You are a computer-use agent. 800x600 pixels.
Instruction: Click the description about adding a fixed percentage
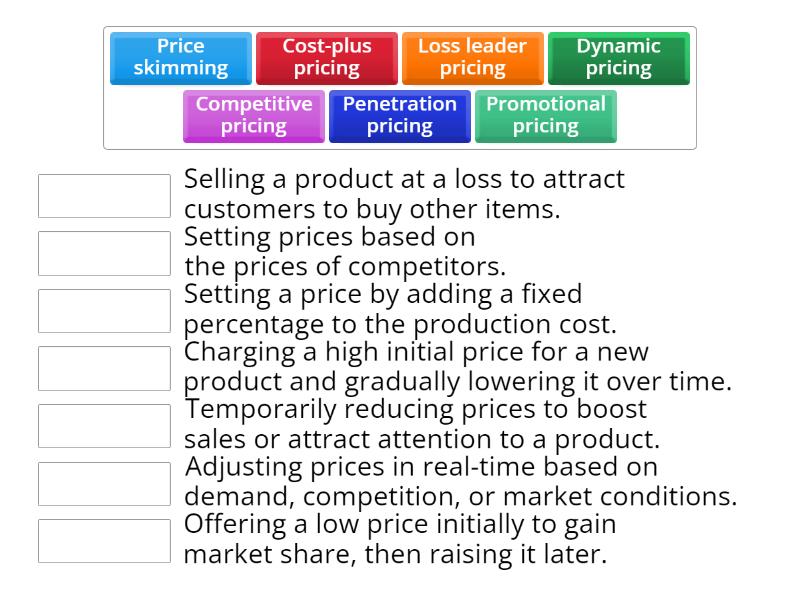point(400,309)
